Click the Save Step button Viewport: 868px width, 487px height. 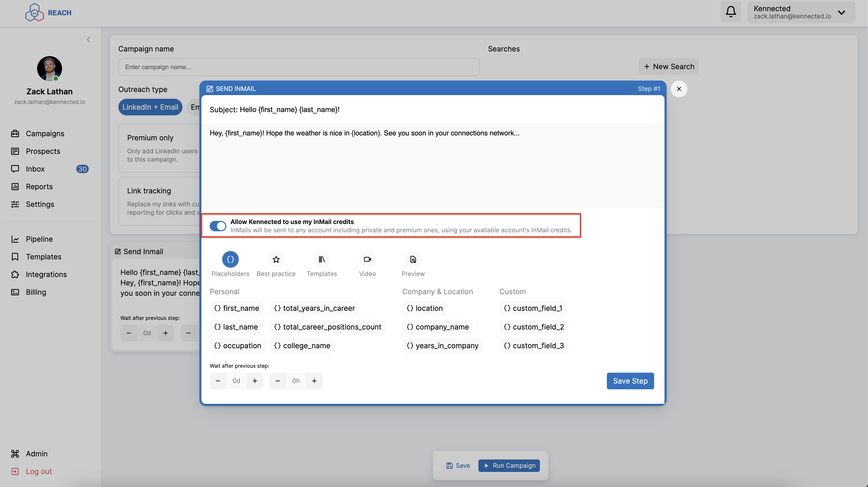coord(630,381)
